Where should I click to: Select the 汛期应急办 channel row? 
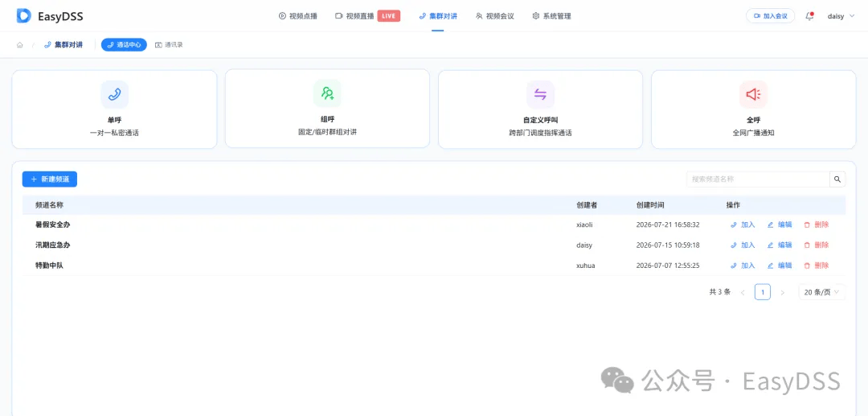click(434, 245)
